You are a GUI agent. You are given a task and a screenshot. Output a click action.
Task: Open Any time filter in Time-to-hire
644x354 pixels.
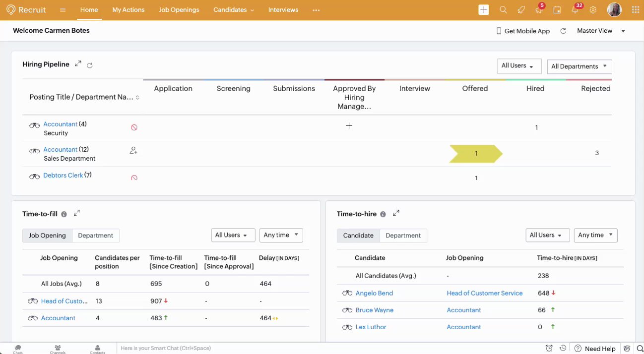595,235
